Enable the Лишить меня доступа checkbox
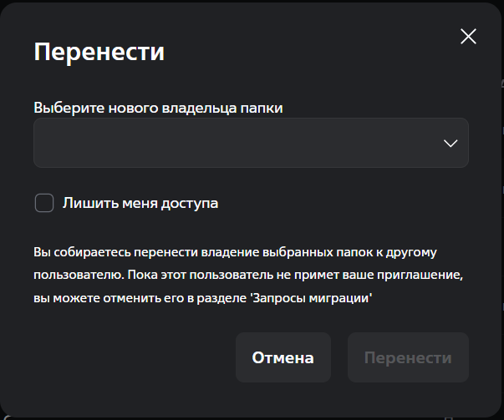Screen dimensions: 504x420 44,203
